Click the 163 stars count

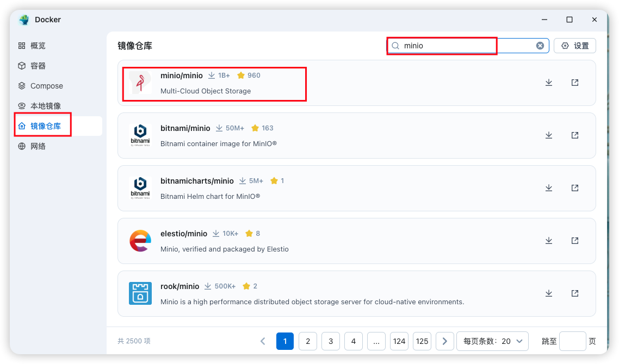267,128
